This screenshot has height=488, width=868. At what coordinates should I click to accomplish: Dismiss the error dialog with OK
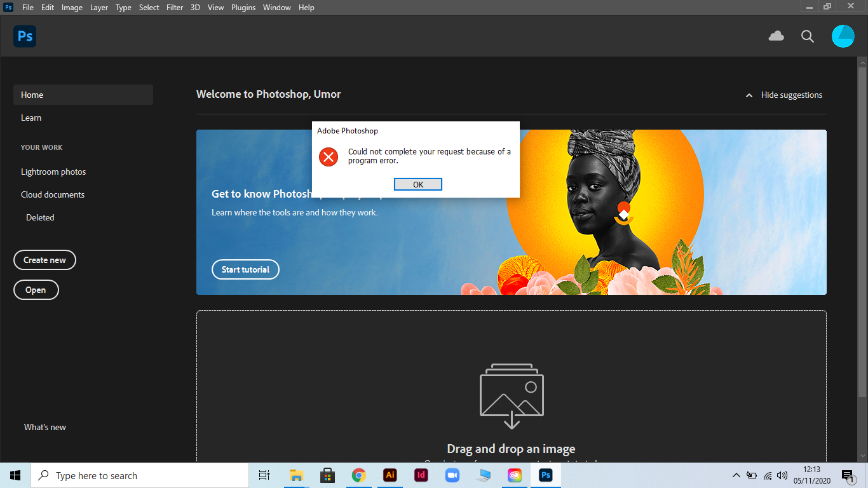coord(417,184)
